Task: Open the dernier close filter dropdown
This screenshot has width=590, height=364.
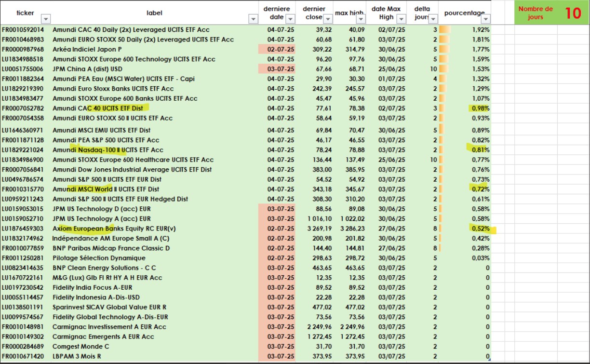Action: point(327,19)
